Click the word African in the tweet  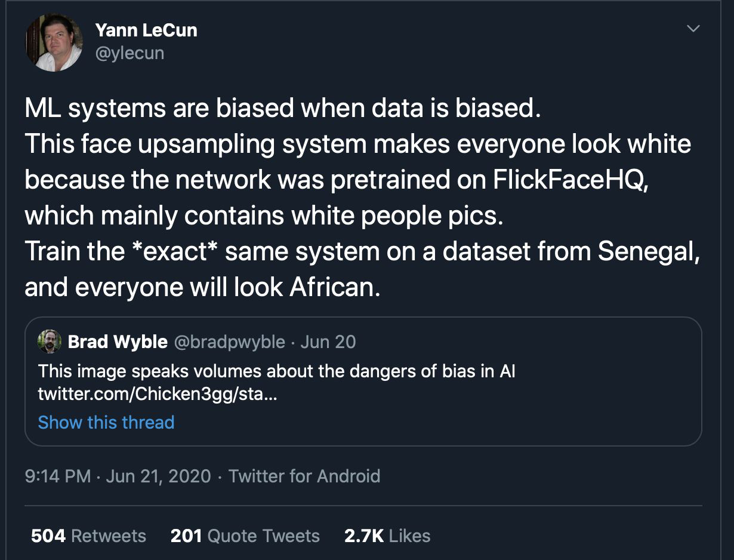334,287
